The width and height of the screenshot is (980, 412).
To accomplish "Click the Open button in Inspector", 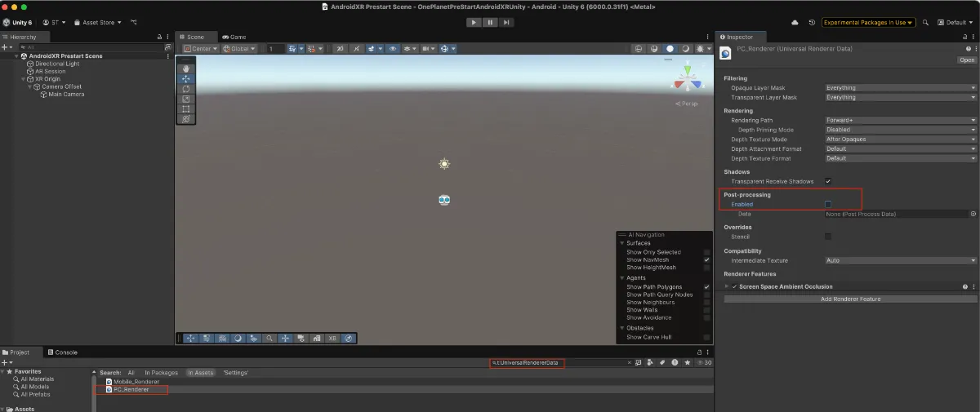I will point(967,60).
